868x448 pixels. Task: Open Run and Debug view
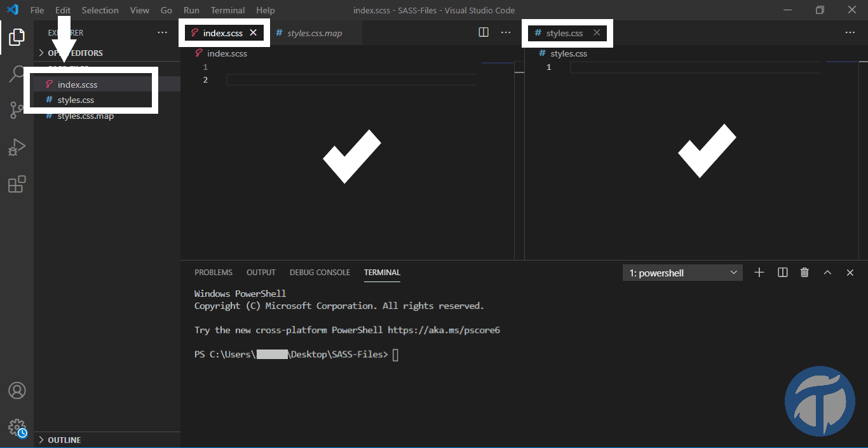tap(17, 147)
